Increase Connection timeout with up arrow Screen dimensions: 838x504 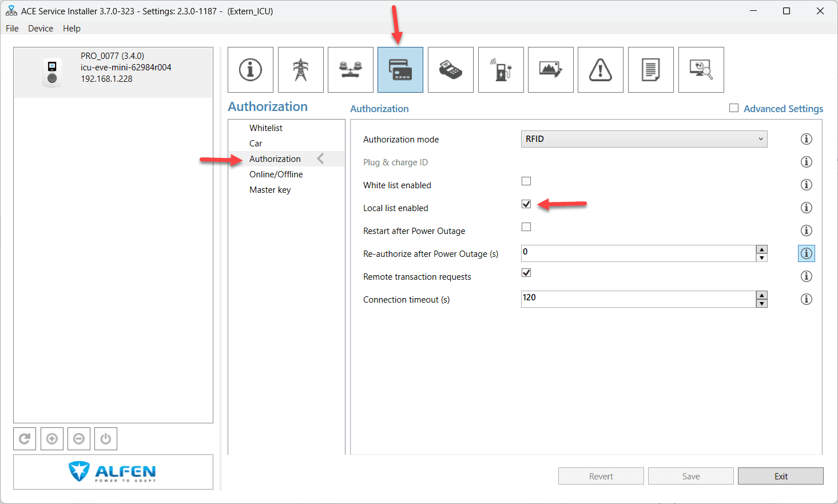pyautogui.click(x=761, y=295)
